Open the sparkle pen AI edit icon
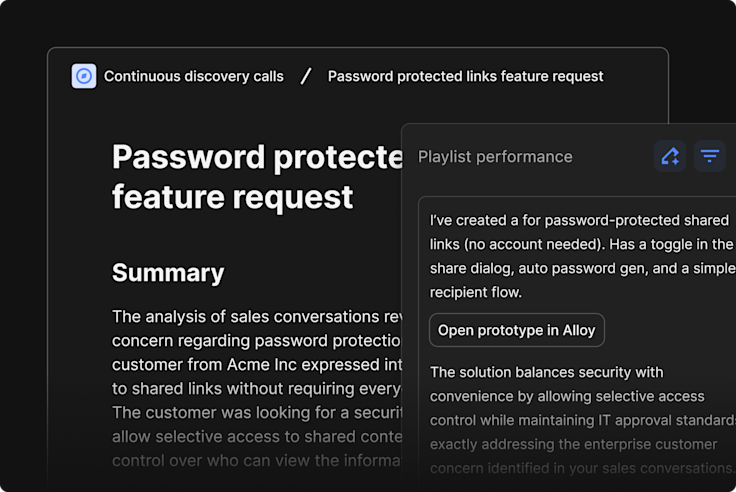The height and width of the screenshot is (492, 736). pyautogui.click(x=670, y=156)
